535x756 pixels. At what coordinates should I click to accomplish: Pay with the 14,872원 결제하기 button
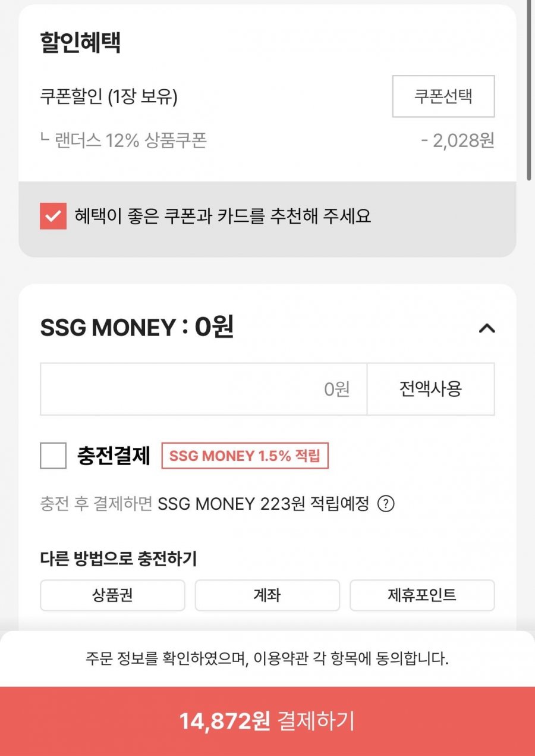(x=267, y=721)
